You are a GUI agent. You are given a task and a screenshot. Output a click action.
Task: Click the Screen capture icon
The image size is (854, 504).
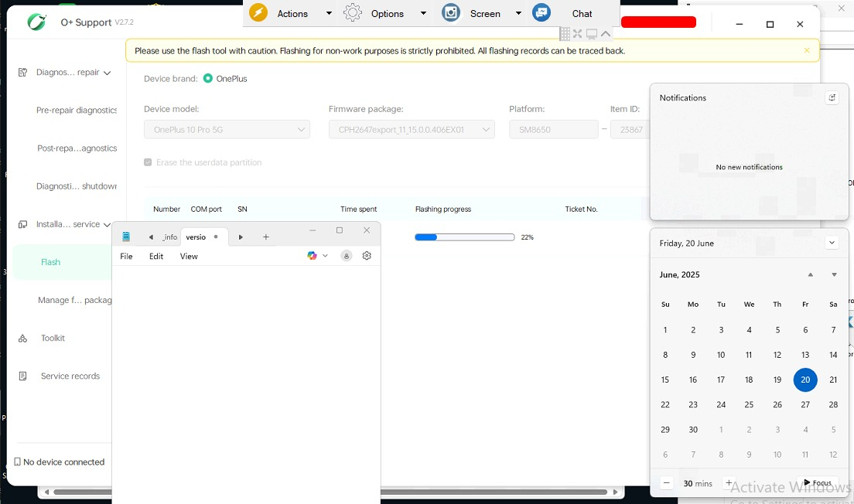click(451, 13)
